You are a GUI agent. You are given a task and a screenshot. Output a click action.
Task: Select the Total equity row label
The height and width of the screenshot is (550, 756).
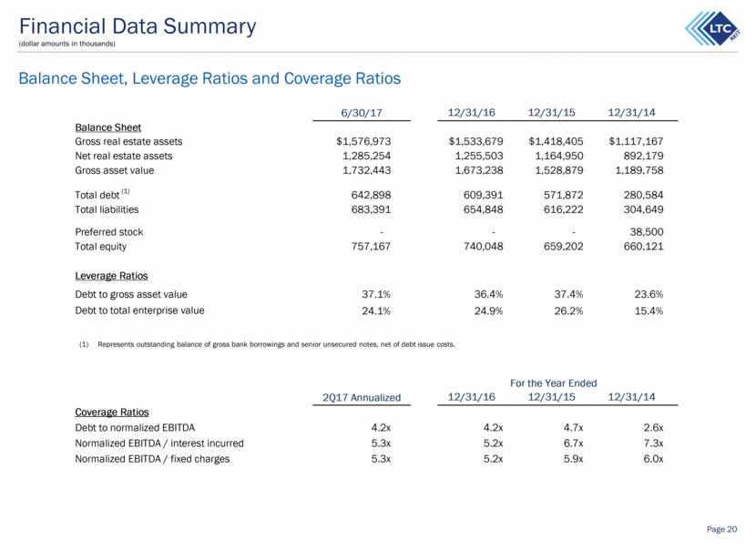pyautogui.click(x=101, y=247)
